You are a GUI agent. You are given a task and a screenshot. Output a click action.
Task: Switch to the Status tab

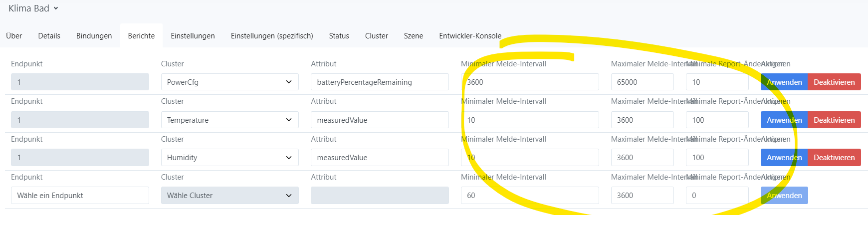[x=339, y=36]
